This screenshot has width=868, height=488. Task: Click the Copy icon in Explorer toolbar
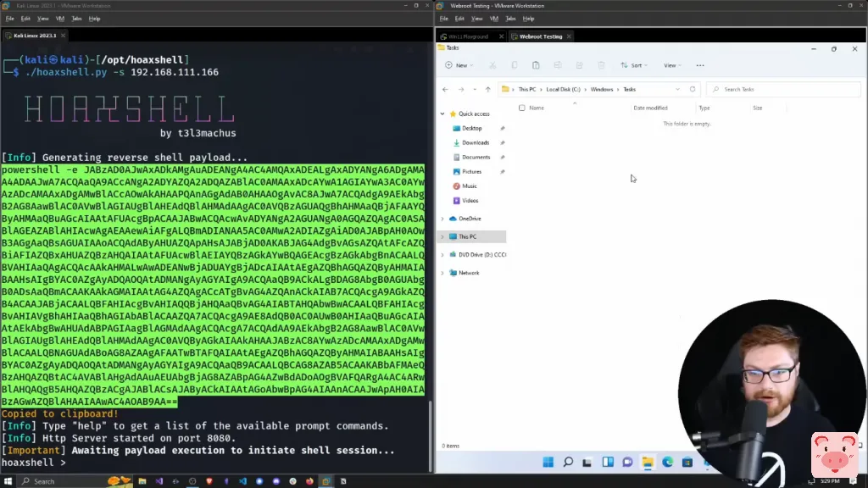pos(515,65)
